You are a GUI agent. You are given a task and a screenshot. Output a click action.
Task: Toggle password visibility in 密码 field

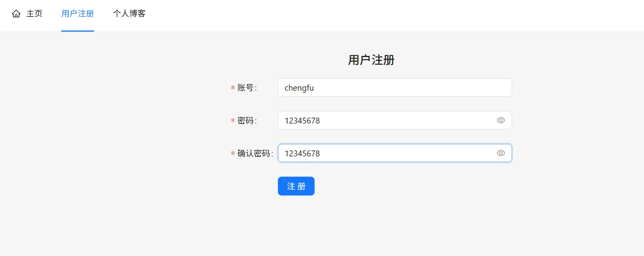pyautogui.click(x=501, y=120)
